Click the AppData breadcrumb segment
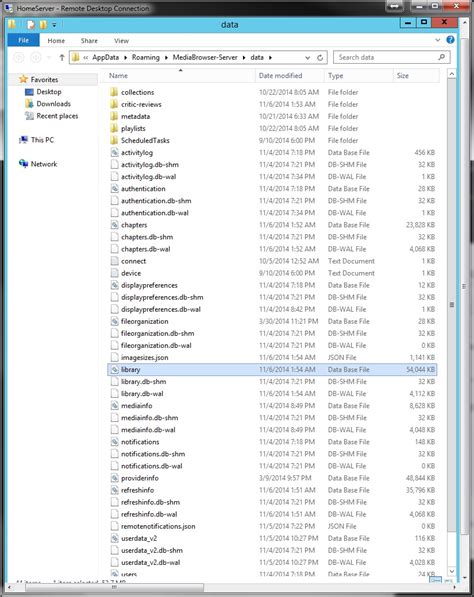This screenshot has height=597, width=474. tap(105, 57)
